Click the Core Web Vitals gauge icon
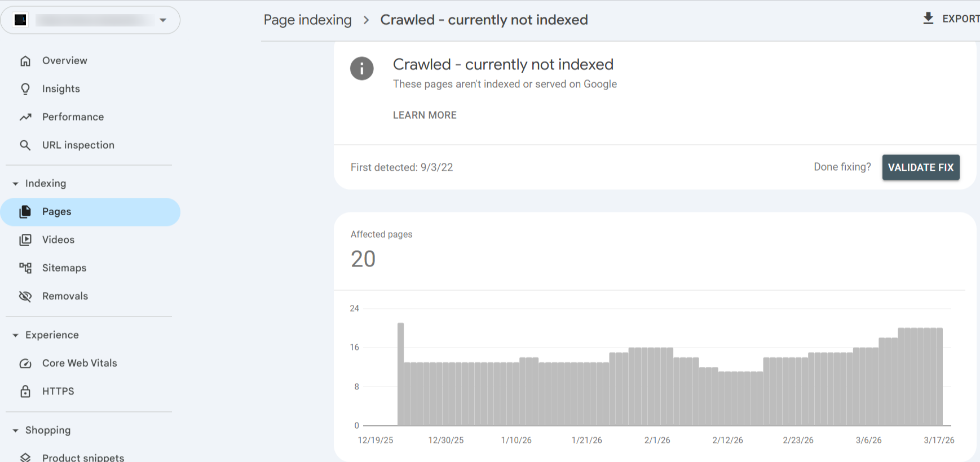This screenshot has width=980, height=462. pyautogui.click(x=25, y=363)
